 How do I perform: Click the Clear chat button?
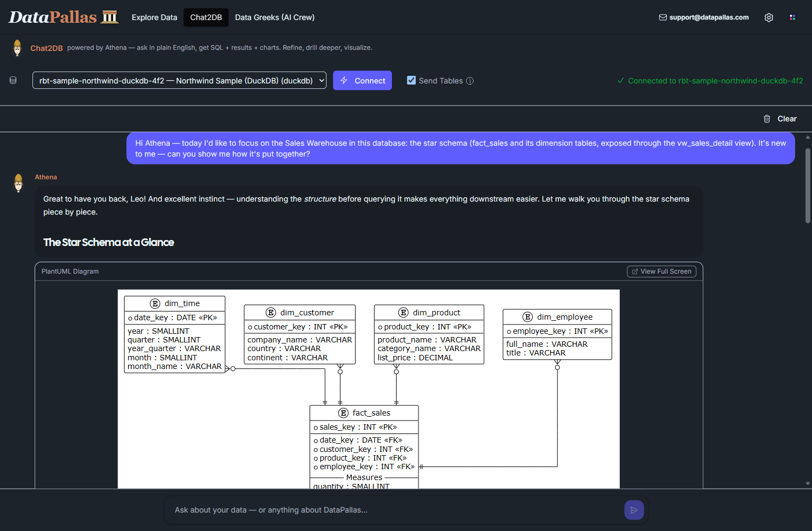click(780, 119)
